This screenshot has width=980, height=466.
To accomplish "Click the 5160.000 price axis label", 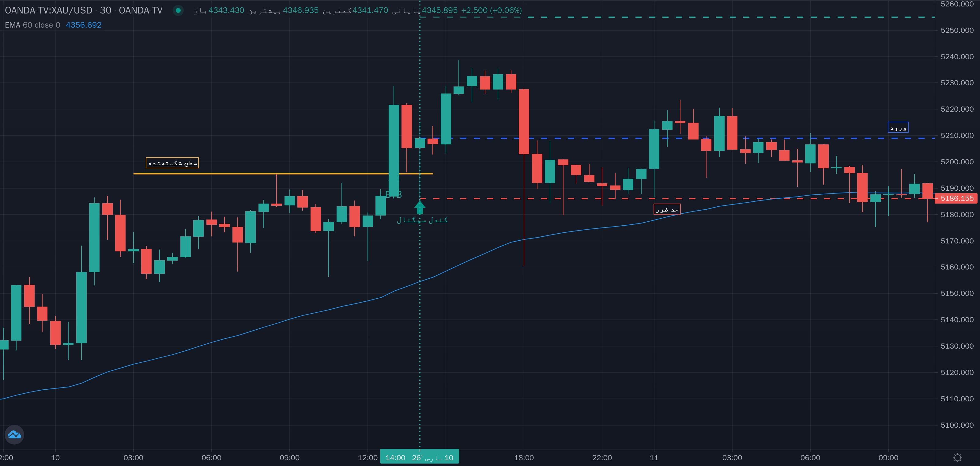I will pos(957,267).
